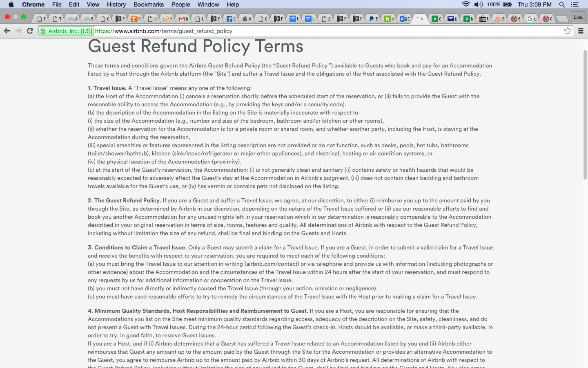
Task: Open a new tab
Action: pos(562,19)
